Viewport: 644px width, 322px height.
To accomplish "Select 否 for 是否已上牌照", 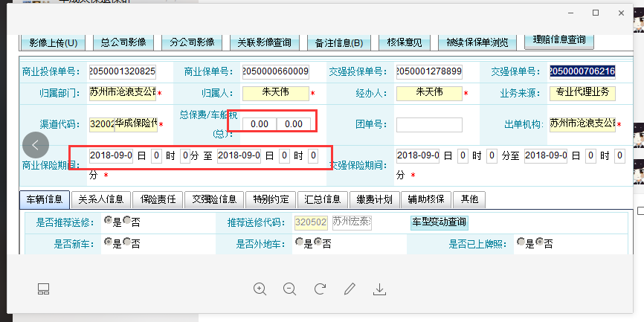I will point(539,242).
